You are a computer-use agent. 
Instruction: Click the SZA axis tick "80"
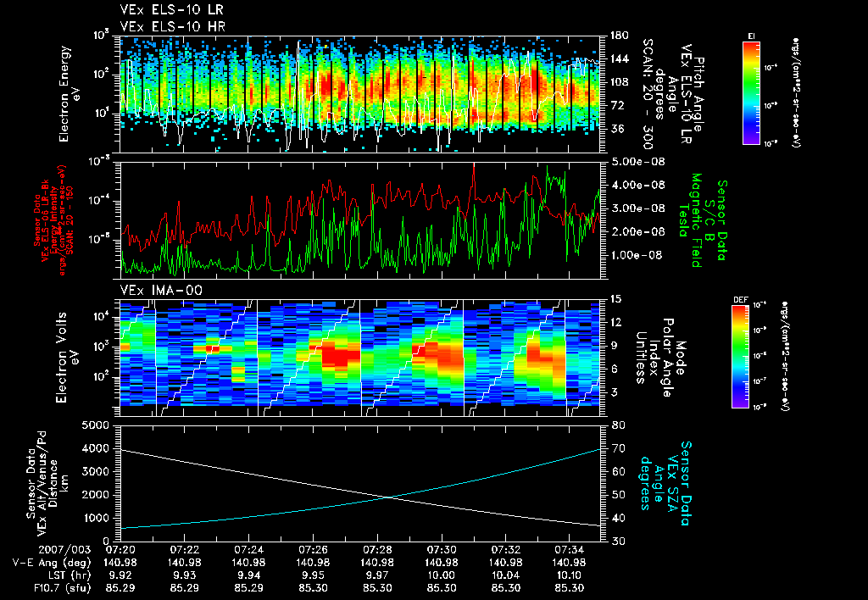click(x=619, y=425)
